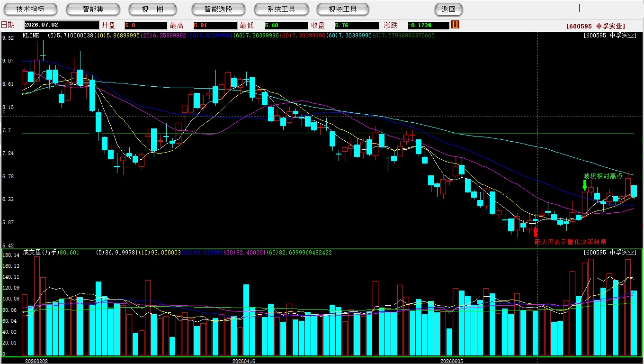Click the 返回 button
644x364 pixels.
[x=448, y=9]
